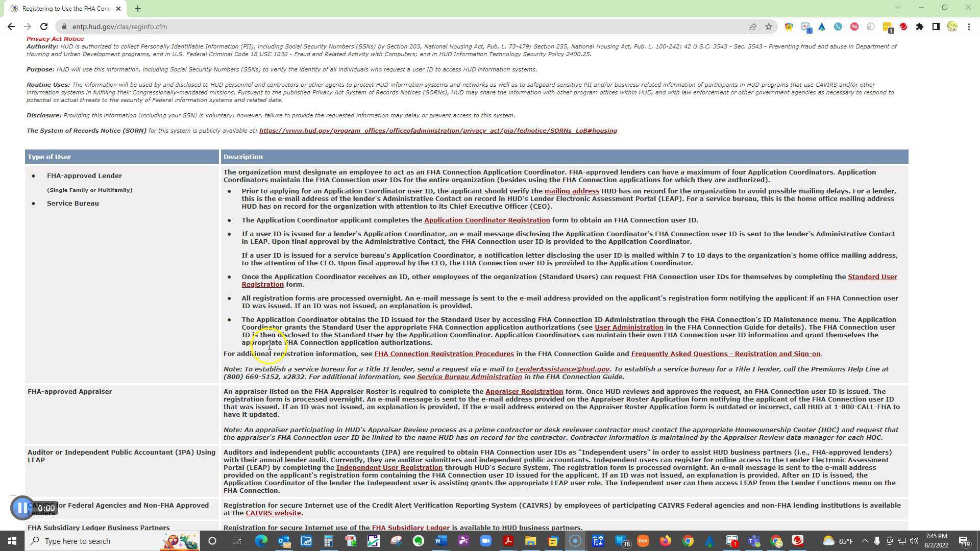Open the Chrome profile avatar menu
Viewport: 980px width, 551px height.
coord(951,27)
